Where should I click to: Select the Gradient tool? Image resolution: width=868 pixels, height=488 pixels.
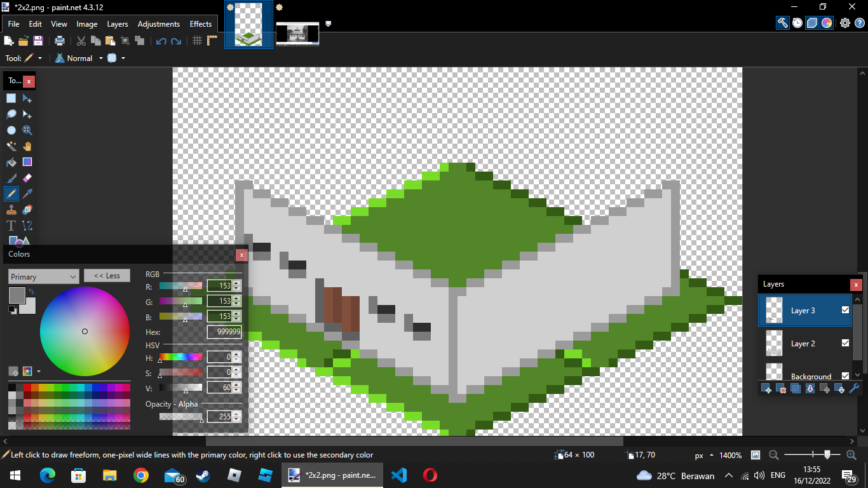(x=27, y=162)
